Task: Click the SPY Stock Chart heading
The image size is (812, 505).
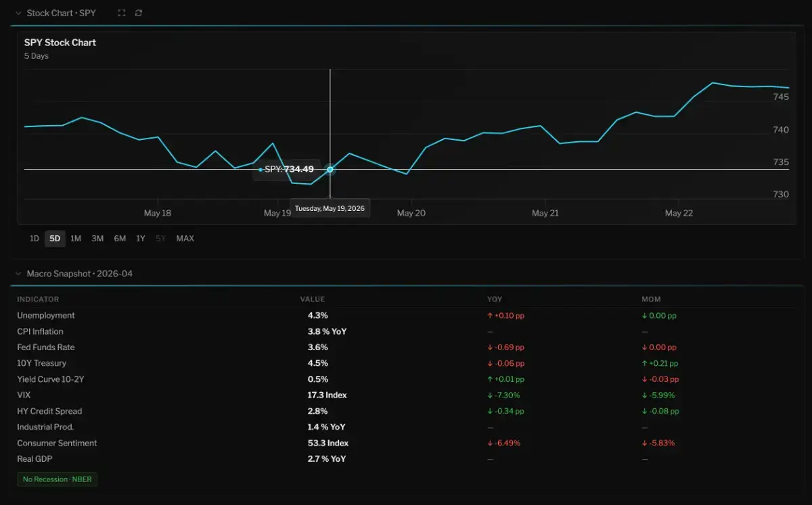Action: [x=60, y=43]
